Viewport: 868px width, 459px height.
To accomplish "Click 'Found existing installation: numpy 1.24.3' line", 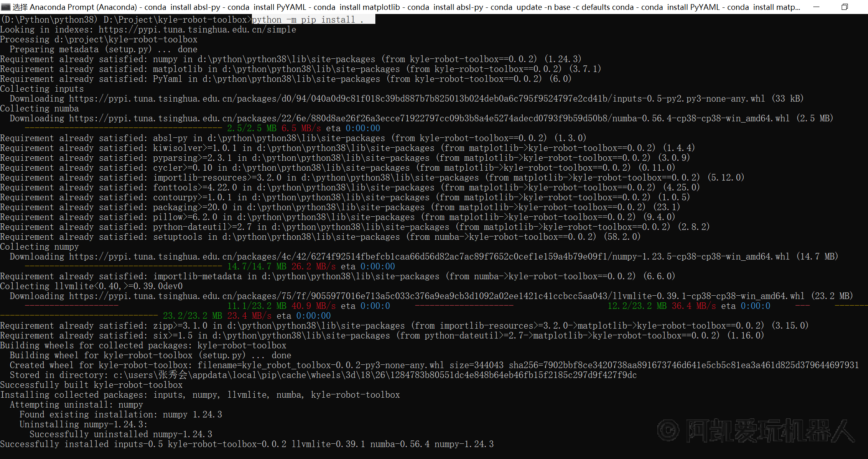I will point(121,415).
